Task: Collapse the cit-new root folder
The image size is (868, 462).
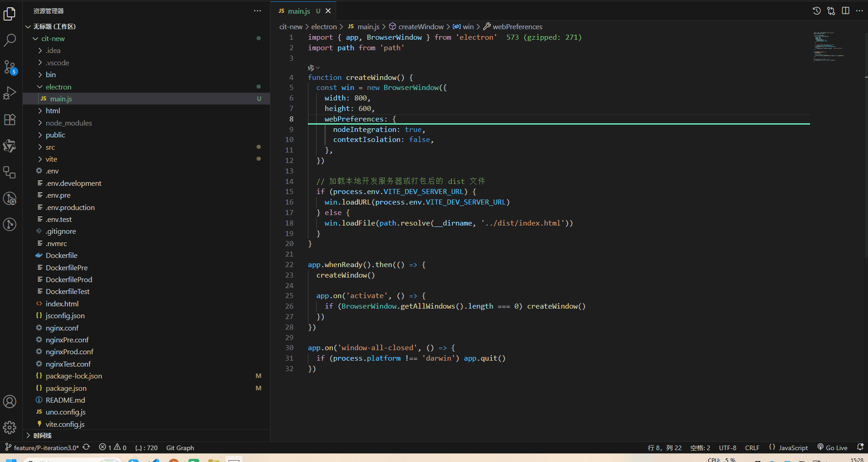Action: pos(146,38)
